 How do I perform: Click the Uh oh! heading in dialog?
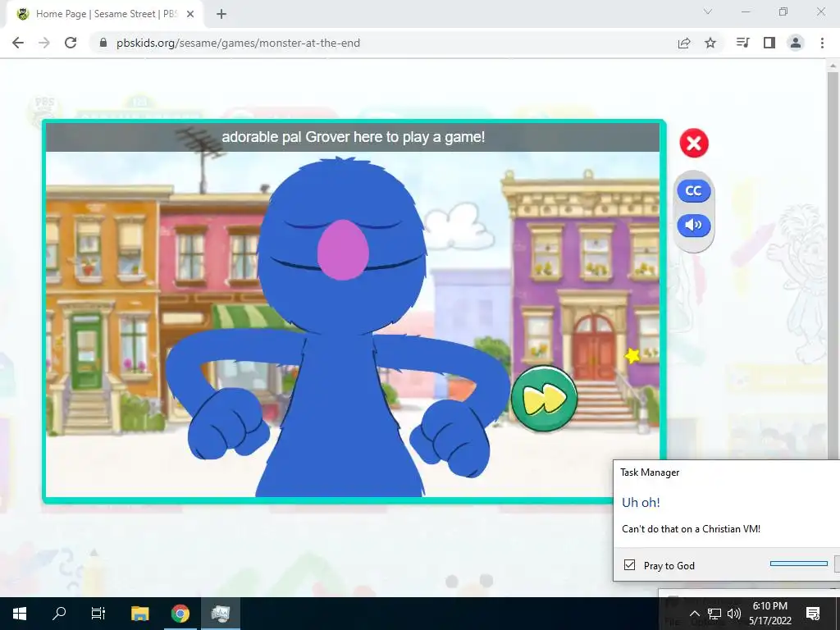641,503
